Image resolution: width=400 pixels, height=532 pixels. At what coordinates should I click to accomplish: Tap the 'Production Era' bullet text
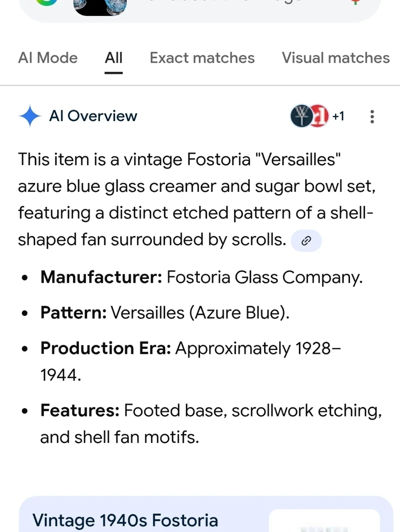pyautogui.click(x=190, y=362)
